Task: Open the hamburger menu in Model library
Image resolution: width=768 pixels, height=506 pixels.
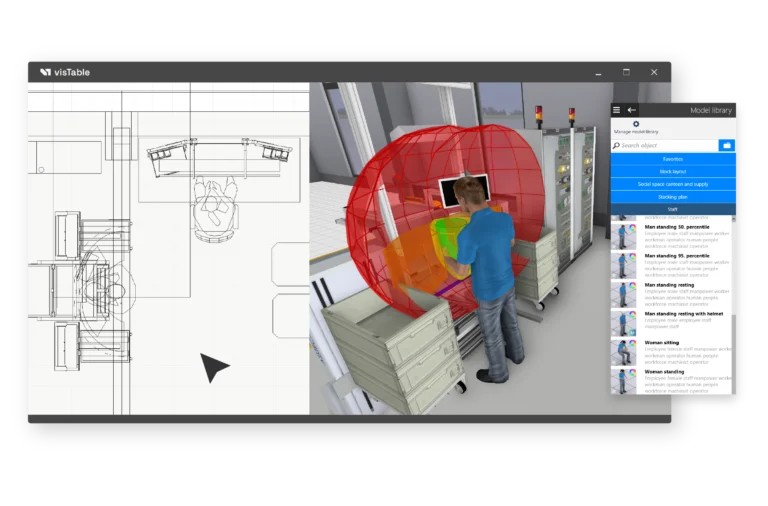Action: (x=616, y=110)
